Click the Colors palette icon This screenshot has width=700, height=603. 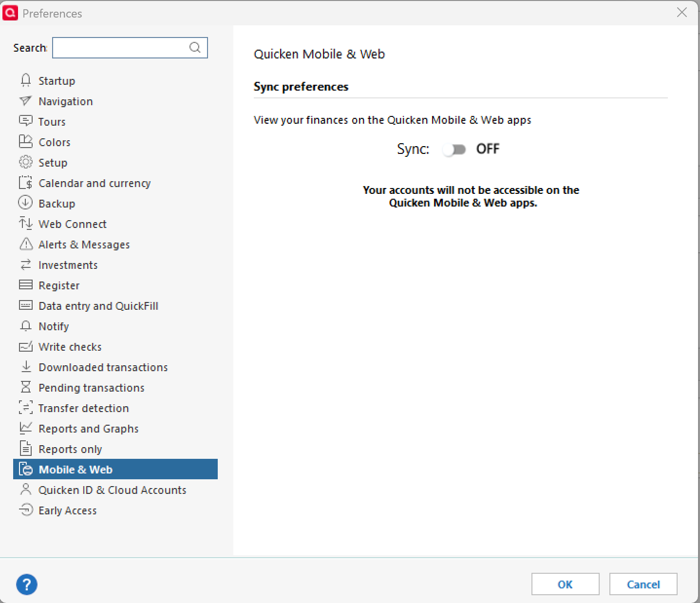coord(26,141)
